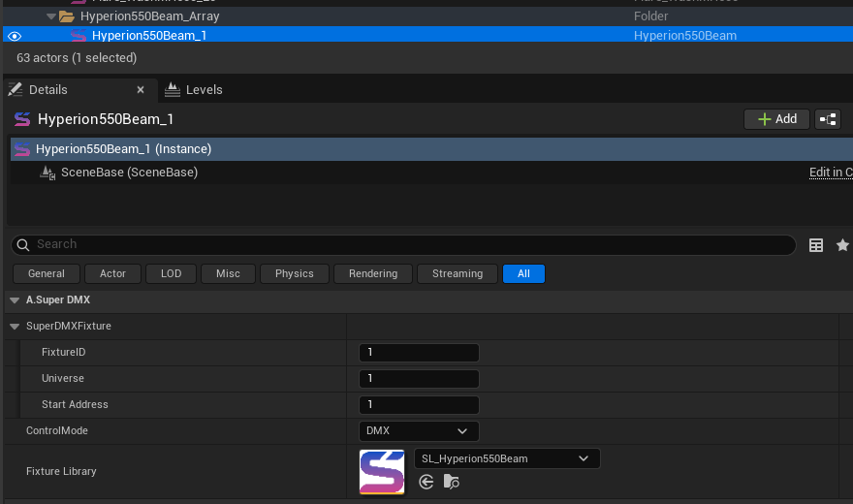853x504 pixels.
Task: Edit the Universe value field
Action: [419, 378]
